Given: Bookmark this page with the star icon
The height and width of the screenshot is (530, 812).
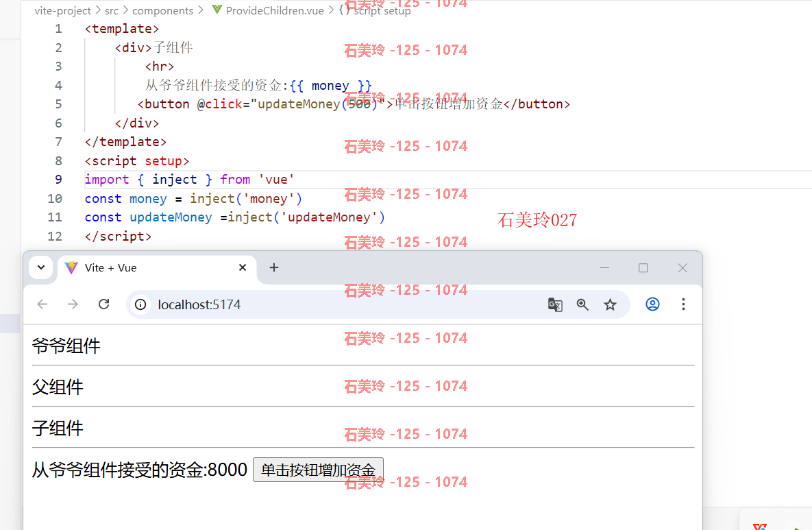Looking at the screenshot, I should click(x=610, y=304).
